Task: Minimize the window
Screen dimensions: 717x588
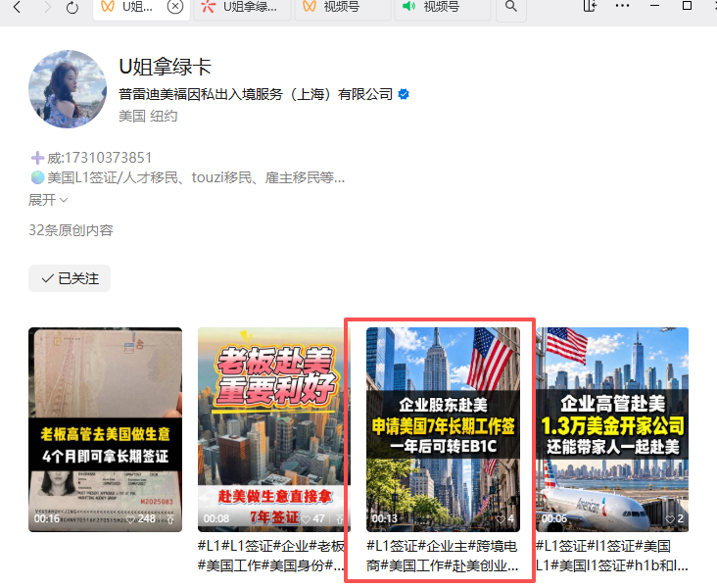Action: tap(655, 6)
